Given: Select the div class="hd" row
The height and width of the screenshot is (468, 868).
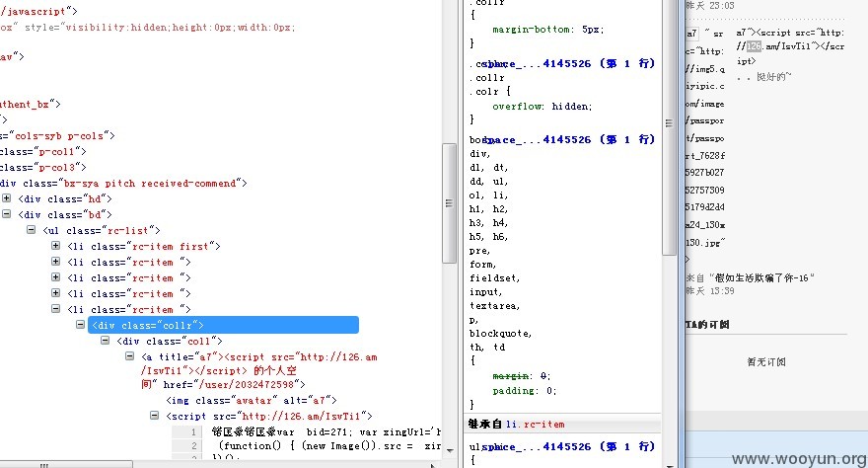Looking at the screenshot, I should tap(65, 198).
